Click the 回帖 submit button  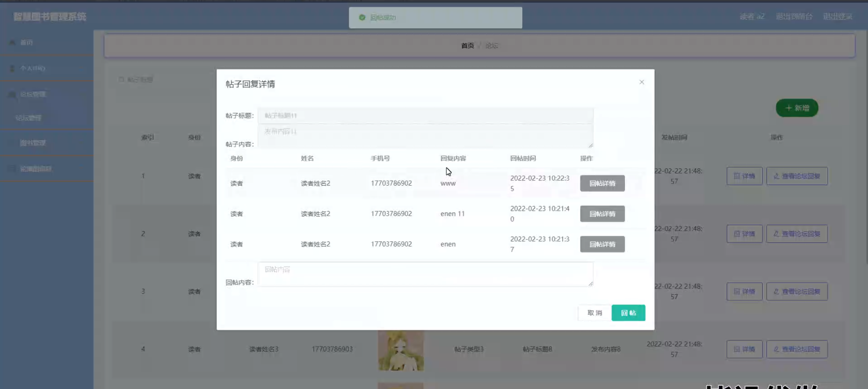[x=628, y=313]
